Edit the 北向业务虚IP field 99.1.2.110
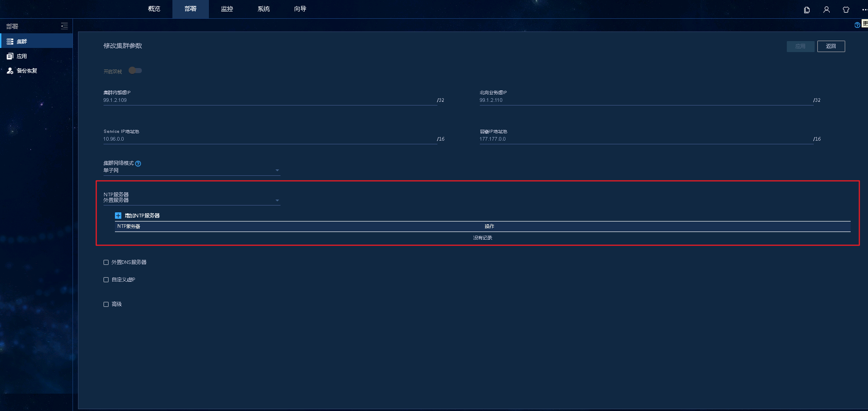This screenshot has width=868, height=411. [x=646, y=100]
